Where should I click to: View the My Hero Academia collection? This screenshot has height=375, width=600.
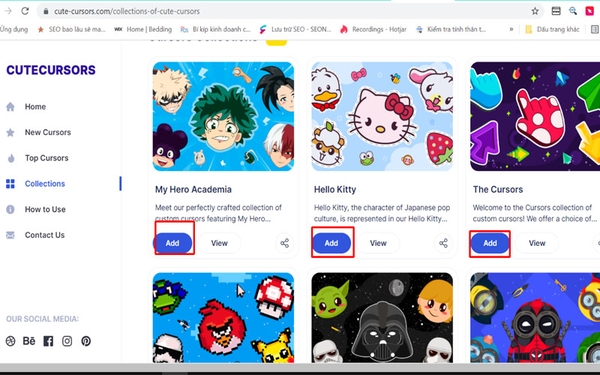pyautogui.click(x=219, y=243)
